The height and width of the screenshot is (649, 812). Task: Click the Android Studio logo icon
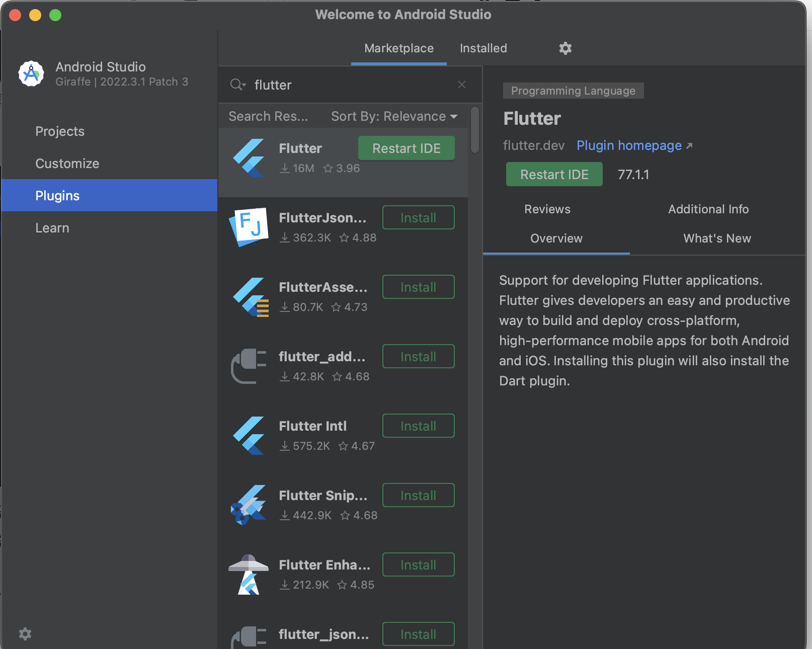(31, 74)
